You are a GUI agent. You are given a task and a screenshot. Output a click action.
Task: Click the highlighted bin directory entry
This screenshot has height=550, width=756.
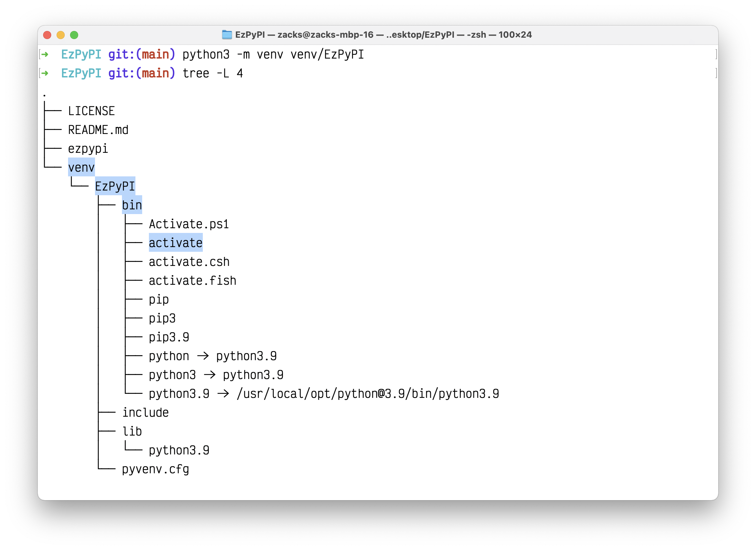[x=132, y=205]
